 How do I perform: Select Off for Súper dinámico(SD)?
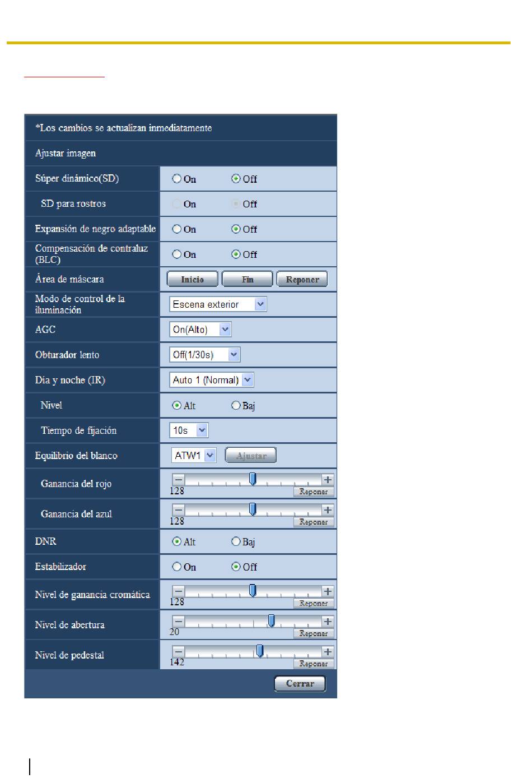(236, 179)
